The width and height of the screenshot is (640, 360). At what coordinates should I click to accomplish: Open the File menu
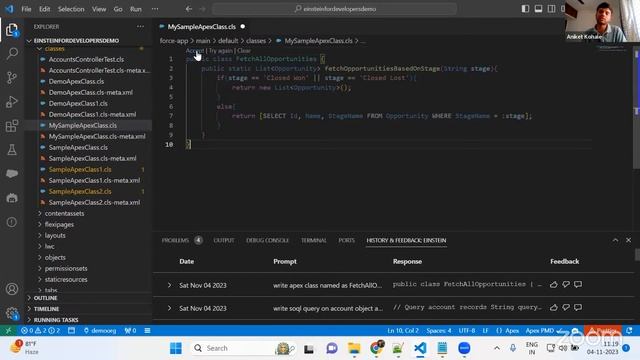(x=26, y=9)
